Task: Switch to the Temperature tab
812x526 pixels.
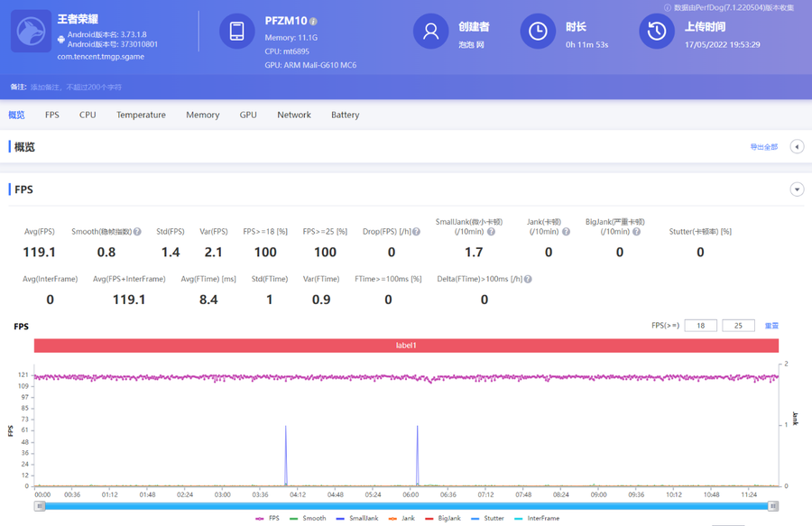Action: click(x=141, y=115)
